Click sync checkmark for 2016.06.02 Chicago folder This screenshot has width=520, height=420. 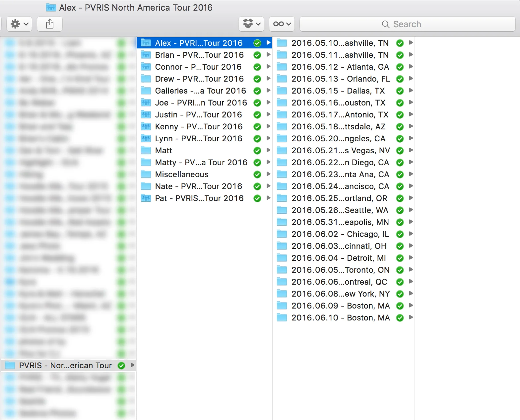(400, 234)
